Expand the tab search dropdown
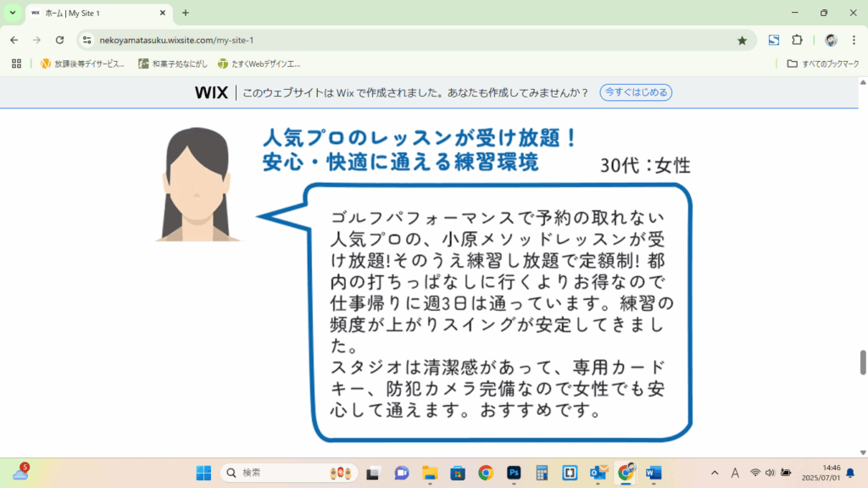Screen dimensions: 868x488 pos(13,13)
